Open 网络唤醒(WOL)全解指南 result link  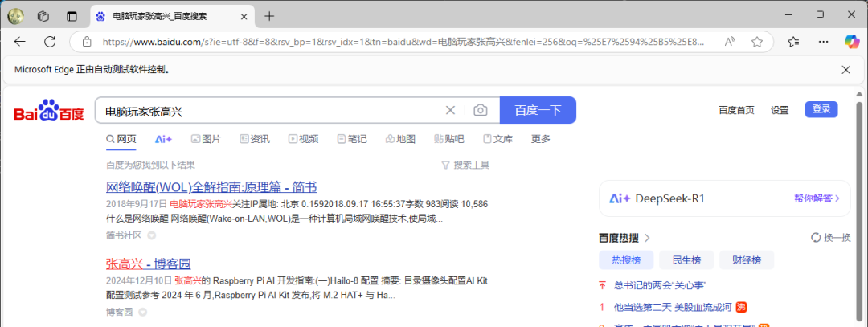pyautogui.click(x=211, y=186)
